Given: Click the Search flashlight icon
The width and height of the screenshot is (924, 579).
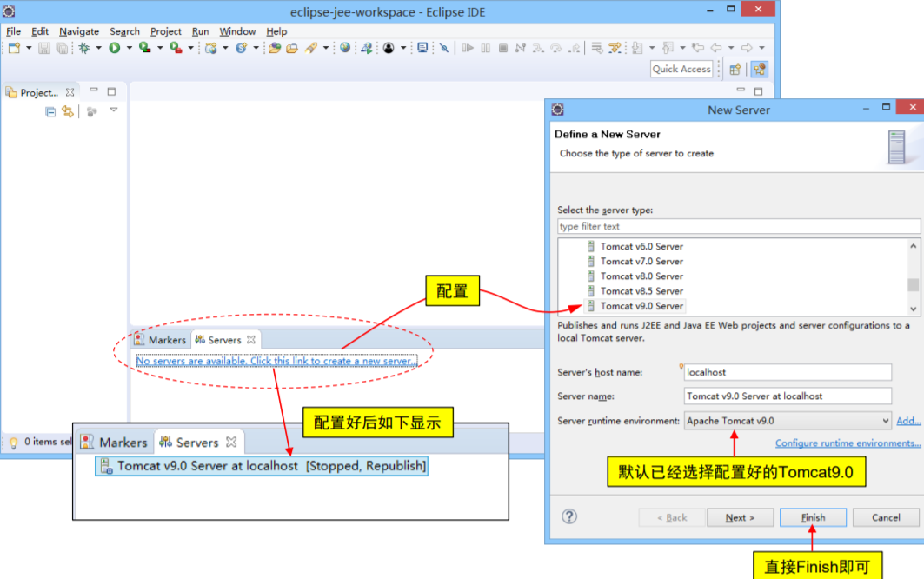Looking at the screenshot, I should [x=311, y=49].
